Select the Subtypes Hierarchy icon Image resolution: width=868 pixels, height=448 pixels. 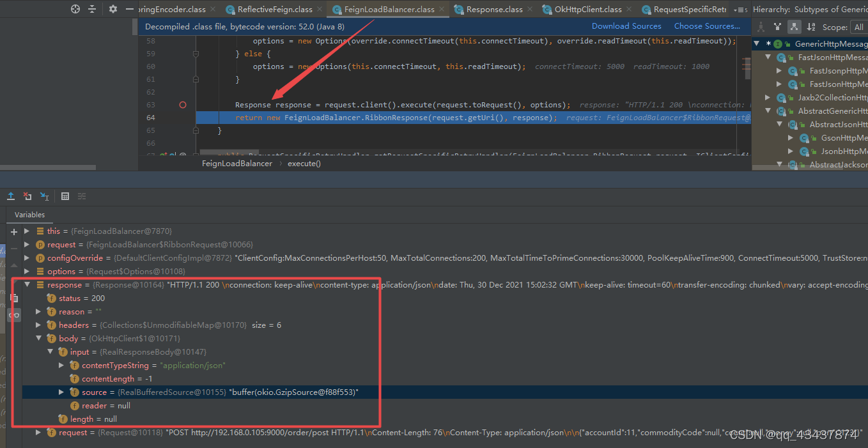794,27
